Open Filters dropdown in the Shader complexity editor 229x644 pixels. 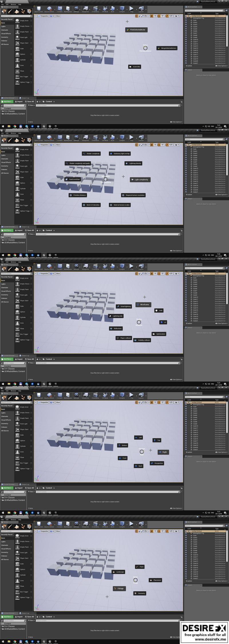[31, 234]
